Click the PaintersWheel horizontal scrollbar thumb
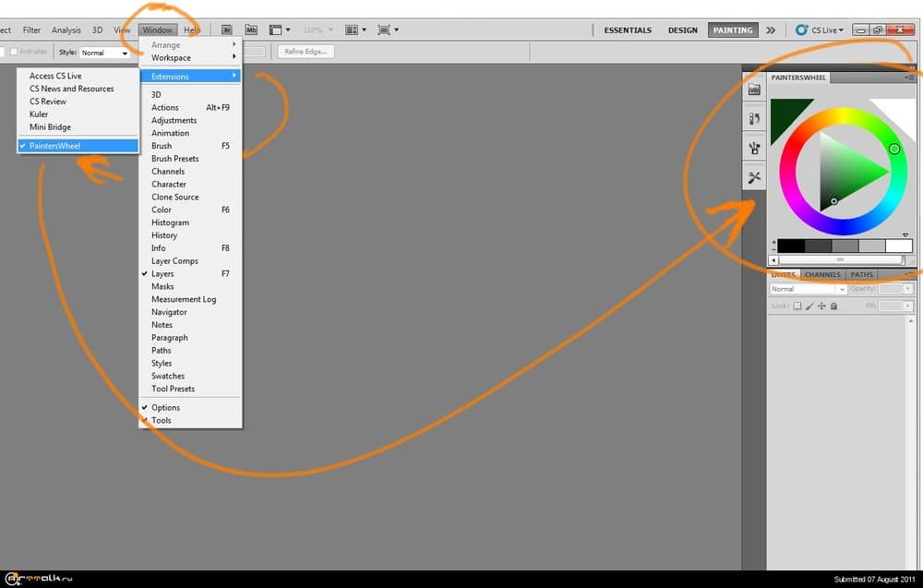 click(841, 259)
